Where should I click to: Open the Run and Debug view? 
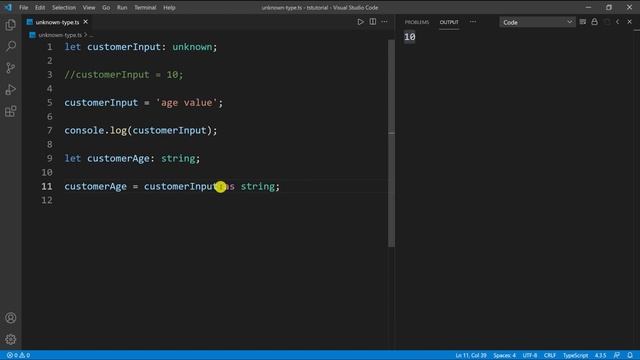(x=11, y=89)
